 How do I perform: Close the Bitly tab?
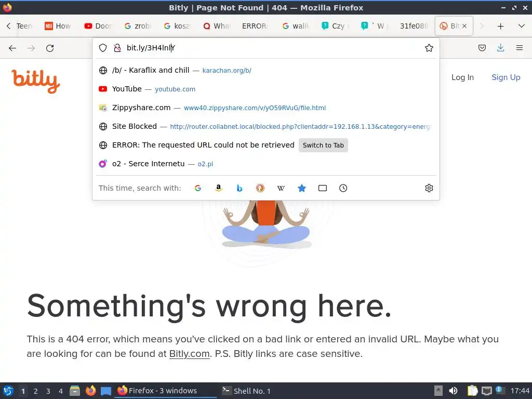tap(464, 26)
